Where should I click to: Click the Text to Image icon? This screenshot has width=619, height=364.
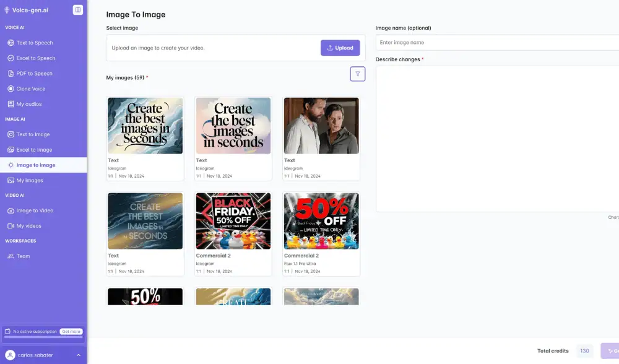pos(11,134)
